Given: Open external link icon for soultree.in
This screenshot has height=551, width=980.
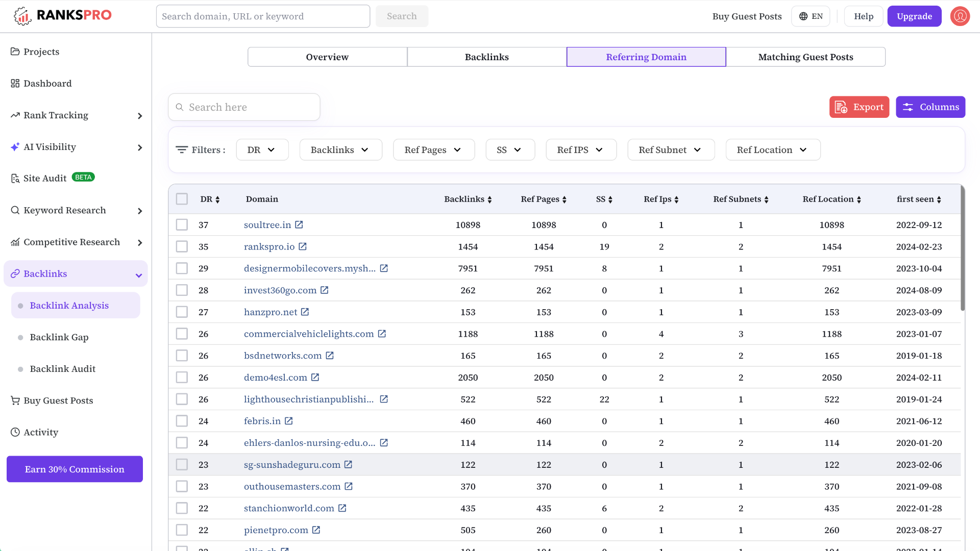Looking at the screenshot, I should (x=299, y=224).
